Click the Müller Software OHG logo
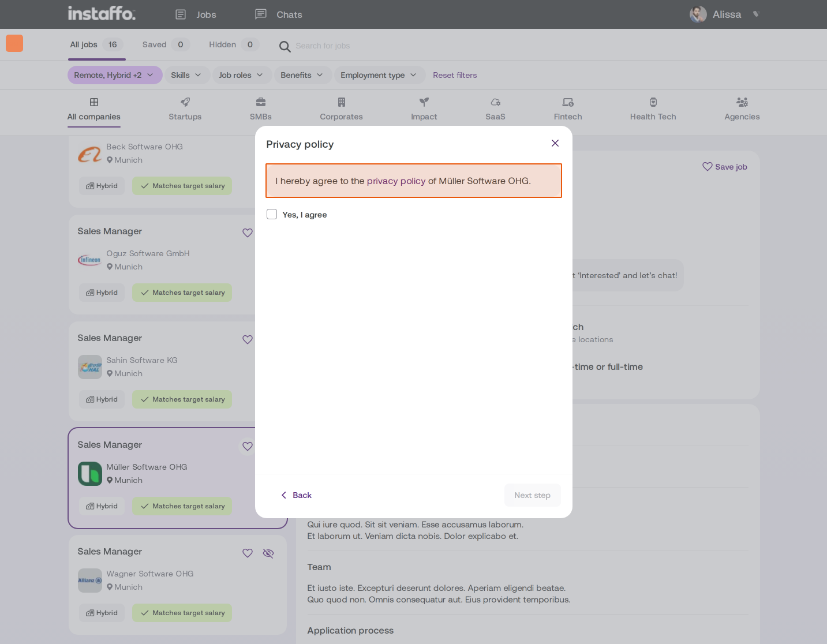The width and height of the screenshot is (827, 644). tap(90, 474)
